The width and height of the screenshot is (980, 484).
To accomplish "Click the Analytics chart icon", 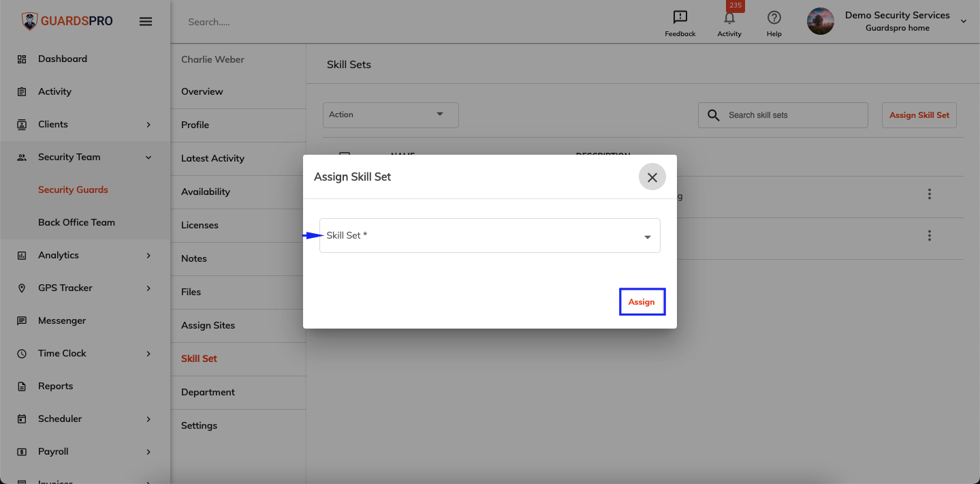I will point(22,256).
